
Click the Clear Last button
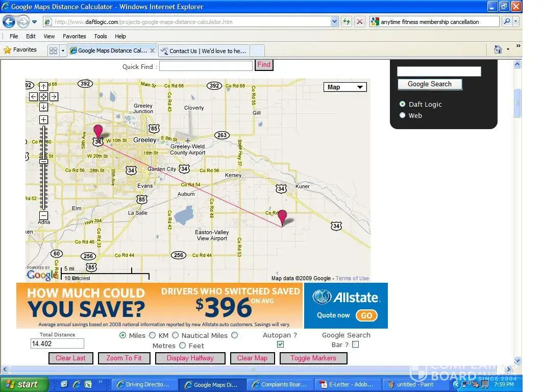pyautogui.click(x=70, y=358)
